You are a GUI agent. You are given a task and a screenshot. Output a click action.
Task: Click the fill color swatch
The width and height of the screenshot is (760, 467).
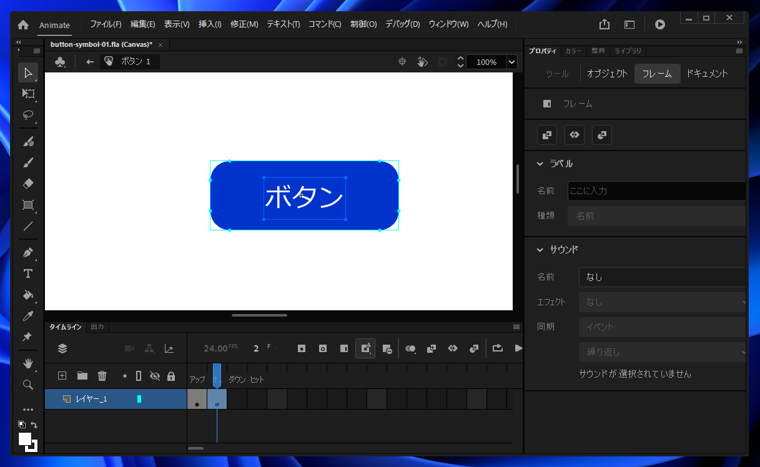pos(24,439)
